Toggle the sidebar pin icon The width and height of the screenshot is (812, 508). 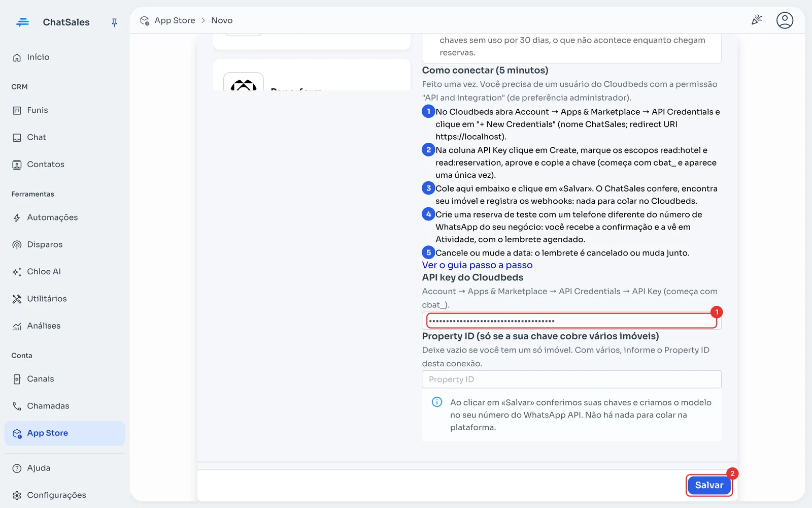114,22
